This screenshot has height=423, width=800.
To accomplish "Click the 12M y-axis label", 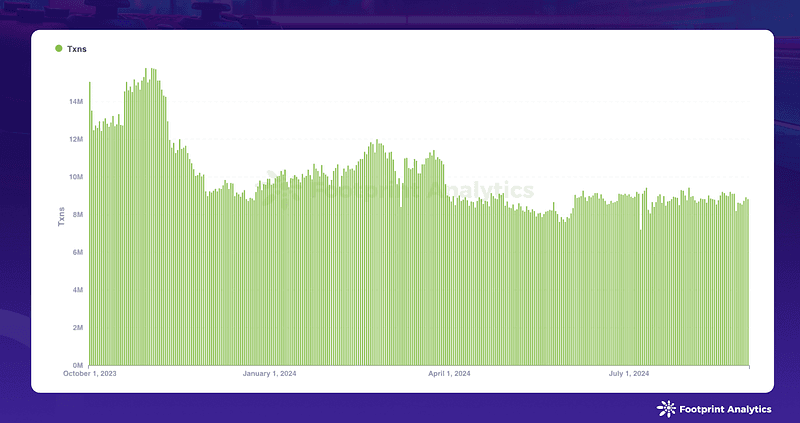I will (77, 140).
